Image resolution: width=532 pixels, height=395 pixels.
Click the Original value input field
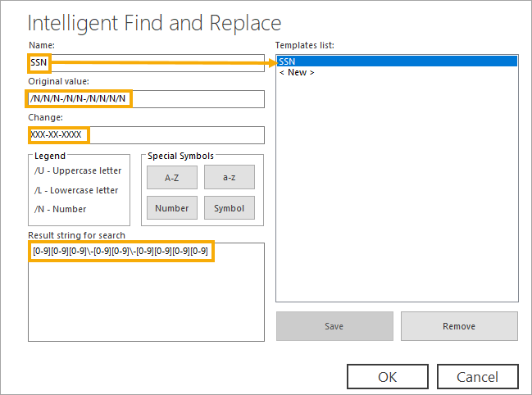(x=146, y=99)
